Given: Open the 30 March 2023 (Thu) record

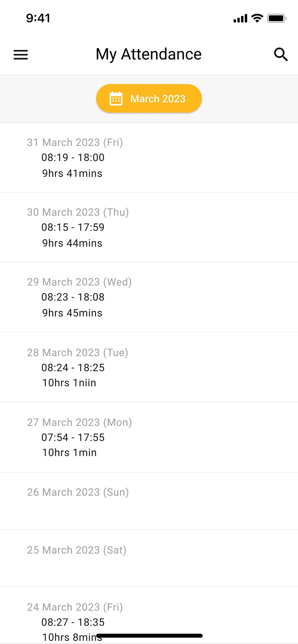Looking at the screenshot, I should pos(149,227).
